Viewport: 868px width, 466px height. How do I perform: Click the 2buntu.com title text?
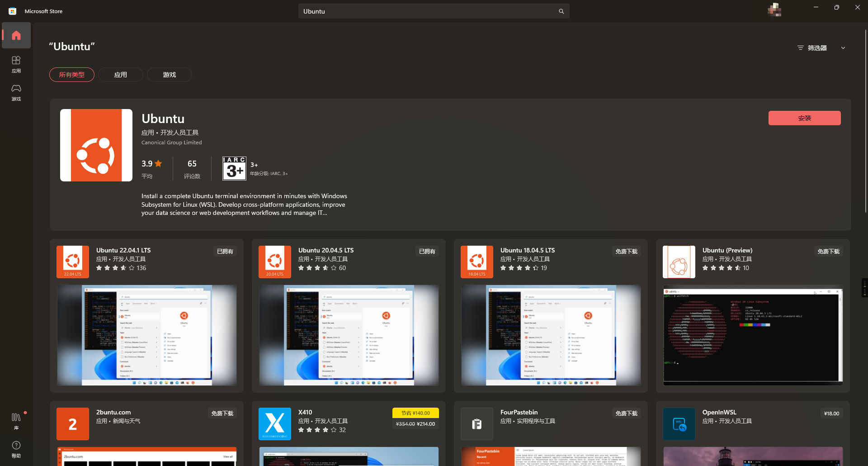click(x=113, y=412)
